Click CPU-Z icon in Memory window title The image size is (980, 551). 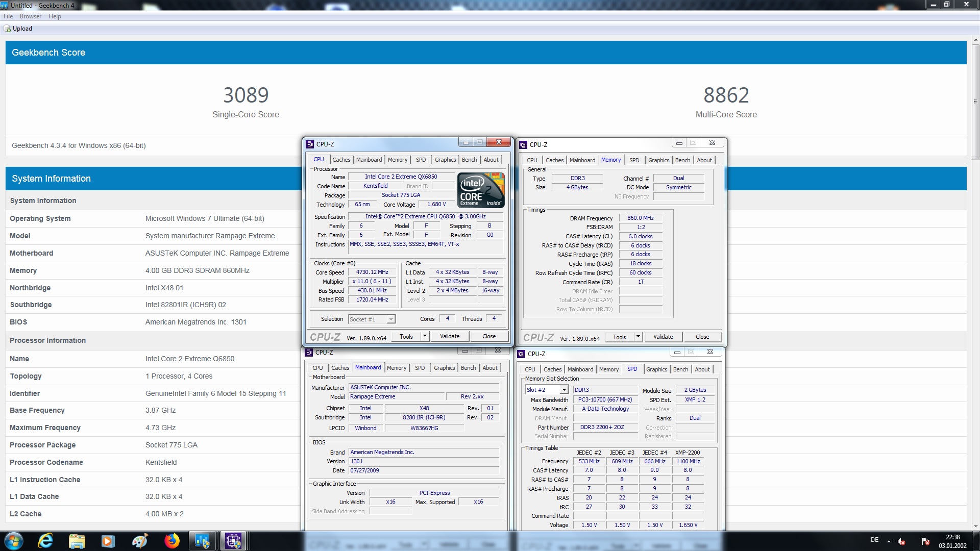(523, 145)
